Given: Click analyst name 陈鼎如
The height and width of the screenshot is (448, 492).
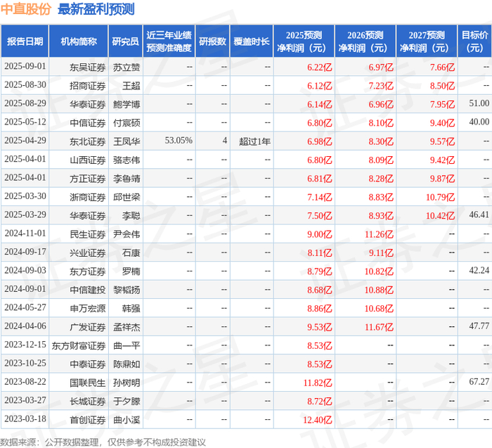Looking at the screenshot, I should 127,364.
